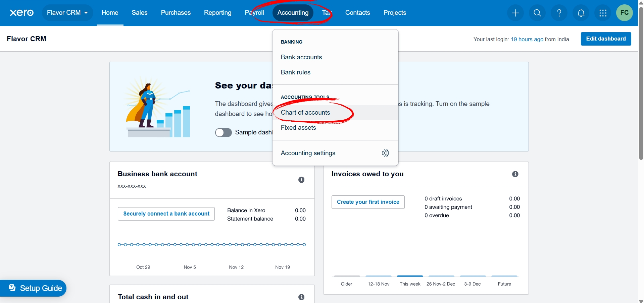Click the Accounting settings gear icon

(386, 153)
